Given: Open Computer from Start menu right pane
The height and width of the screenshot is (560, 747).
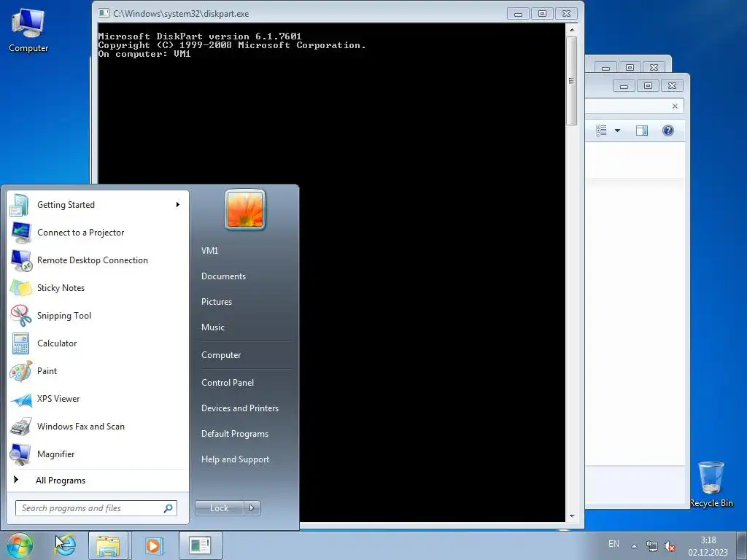Looking at the screenshot, I should pyautogui.click(x=221, y=355).
